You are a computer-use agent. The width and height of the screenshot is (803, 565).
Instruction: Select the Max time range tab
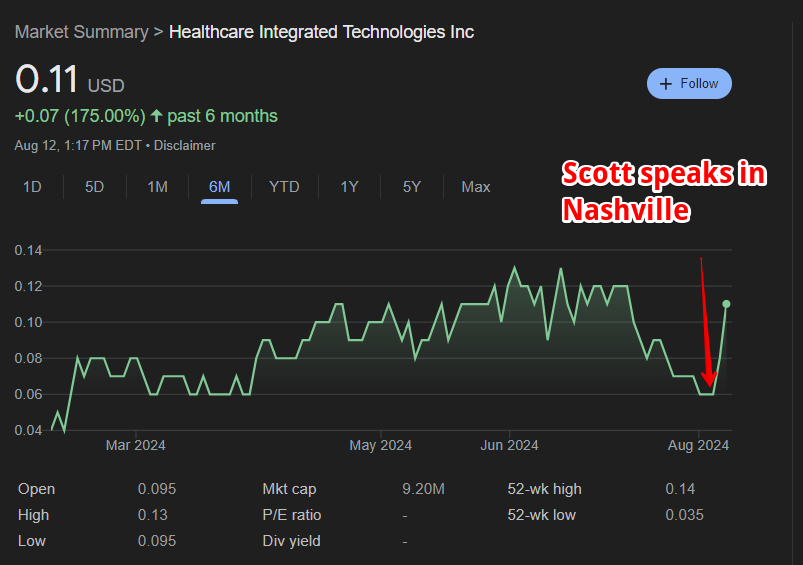tap(476, 187)
